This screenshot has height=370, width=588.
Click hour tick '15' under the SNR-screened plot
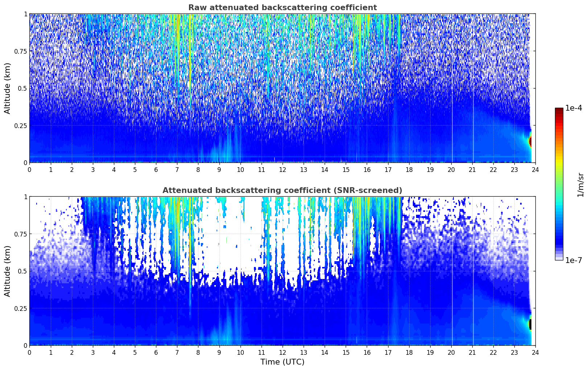click(346, 352)
